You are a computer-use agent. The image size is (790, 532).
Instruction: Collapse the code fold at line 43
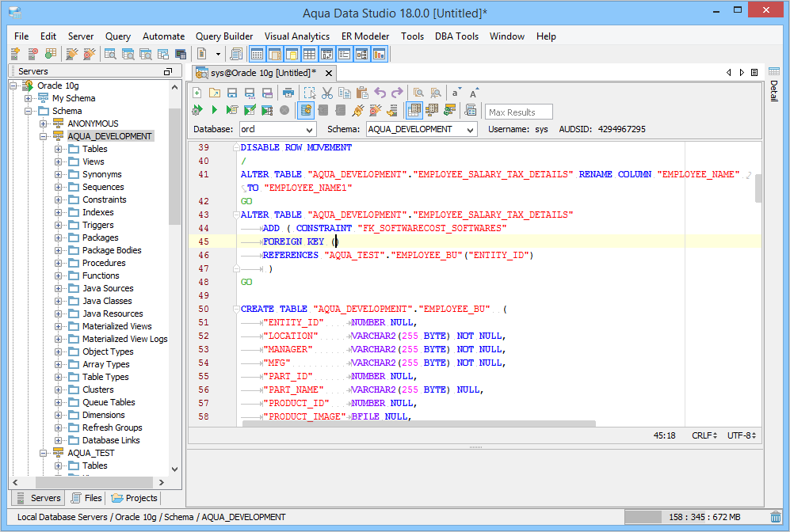236,215
